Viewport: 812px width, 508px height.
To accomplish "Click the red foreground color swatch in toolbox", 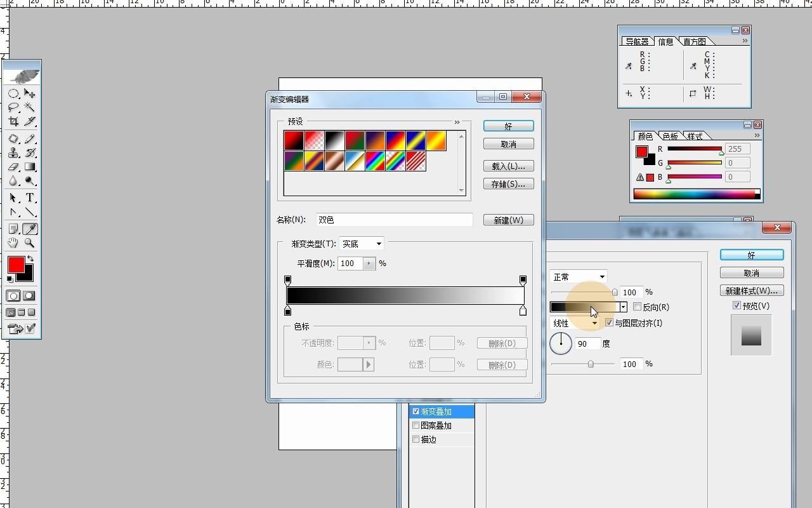I will pos(16,264).
